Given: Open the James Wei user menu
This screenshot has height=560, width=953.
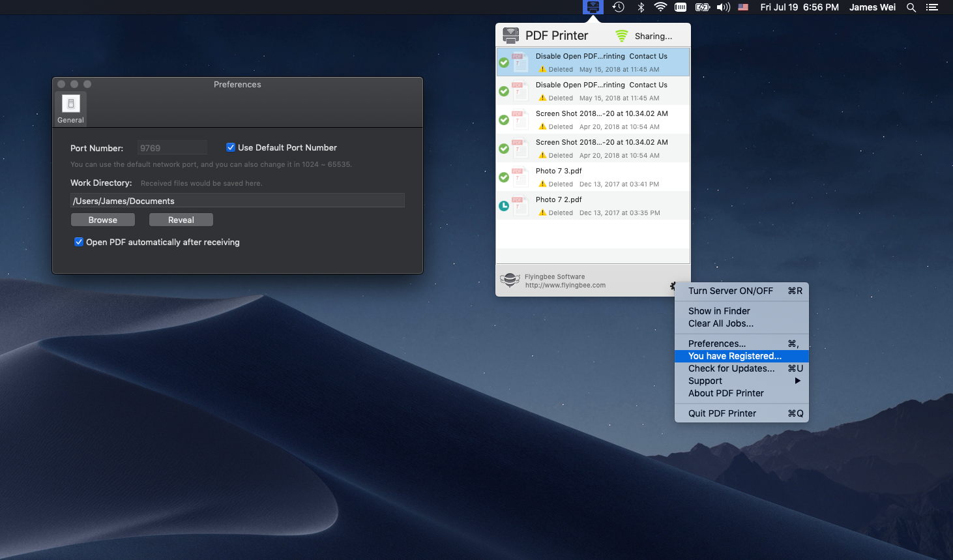Looking at the screenshot, I should coord(872,7).
